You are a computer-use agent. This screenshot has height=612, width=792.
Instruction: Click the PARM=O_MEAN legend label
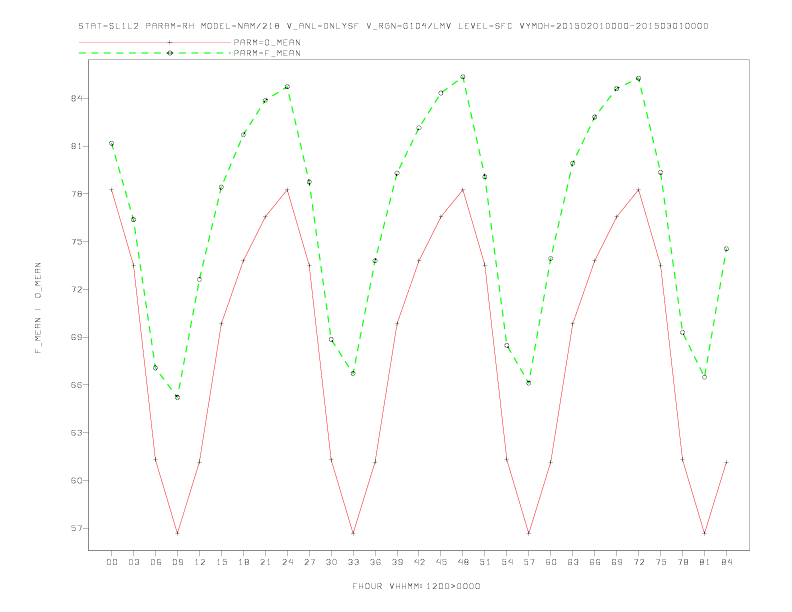coord(267,42)
